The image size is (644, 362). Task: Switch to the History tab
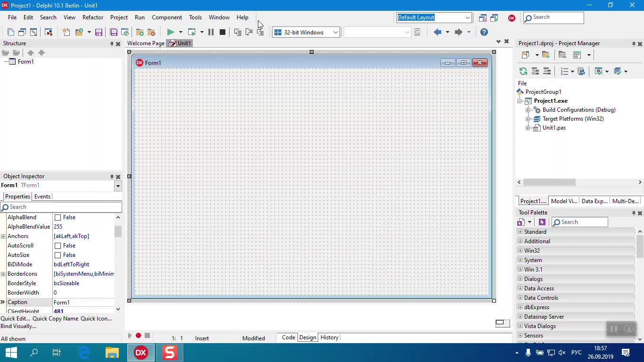tap(329, 337)
